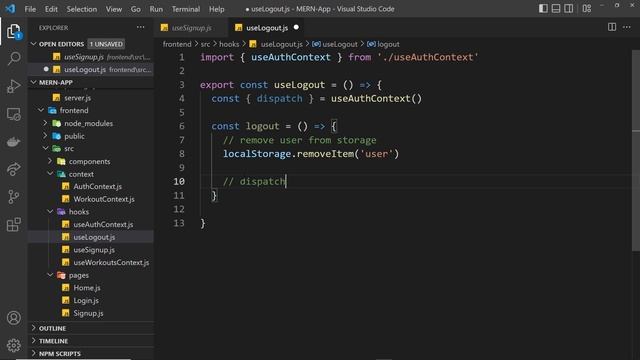This screenshot has height=360, width=640.
Task: Open the Source Control view
Action: pos(13,197)
